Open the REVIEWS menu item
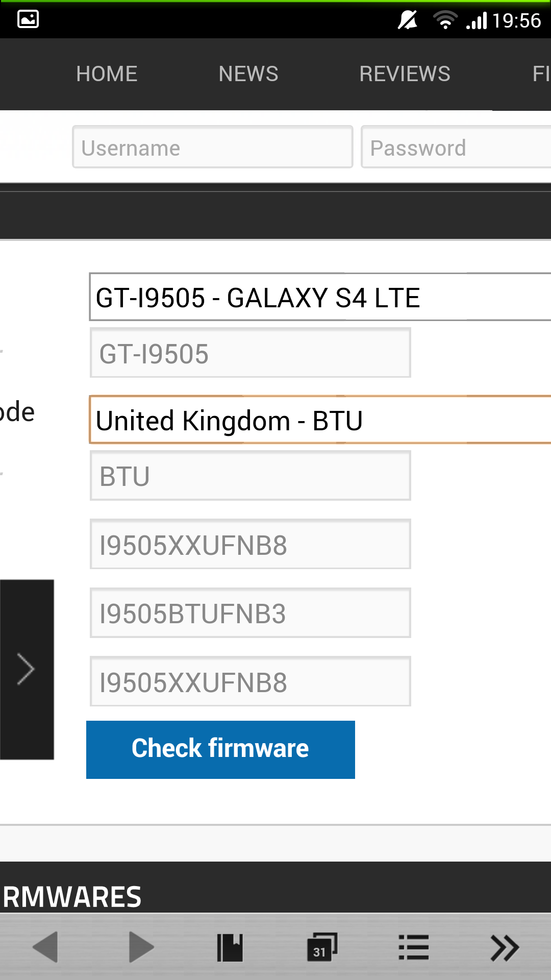The height and width of the screenshot is (980, 551). pos(405,74)
